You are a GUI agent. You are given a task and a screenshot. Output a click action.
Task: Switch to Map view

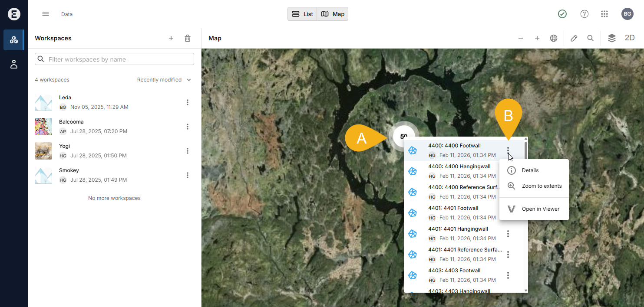pos(333,14)
